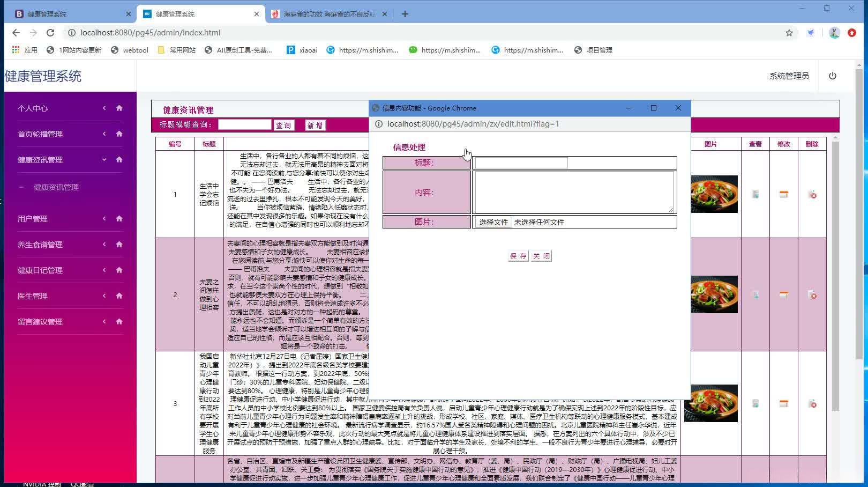Click the home icon beside 个人中心
868x487 pixels.
pos(118,108)
